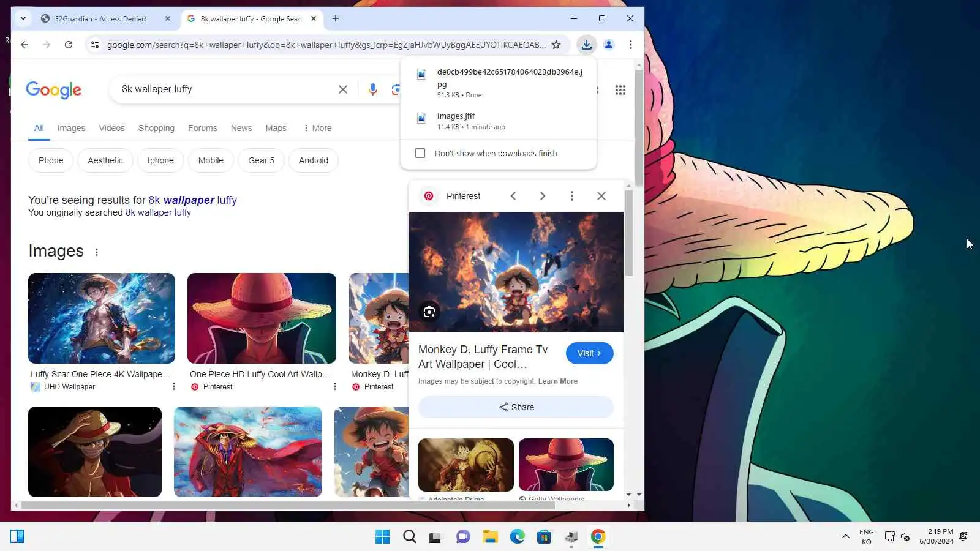The width and height of the screenshot is (980, 551).
Task: Share the previewed image
Action: click(x=516, y=407)
